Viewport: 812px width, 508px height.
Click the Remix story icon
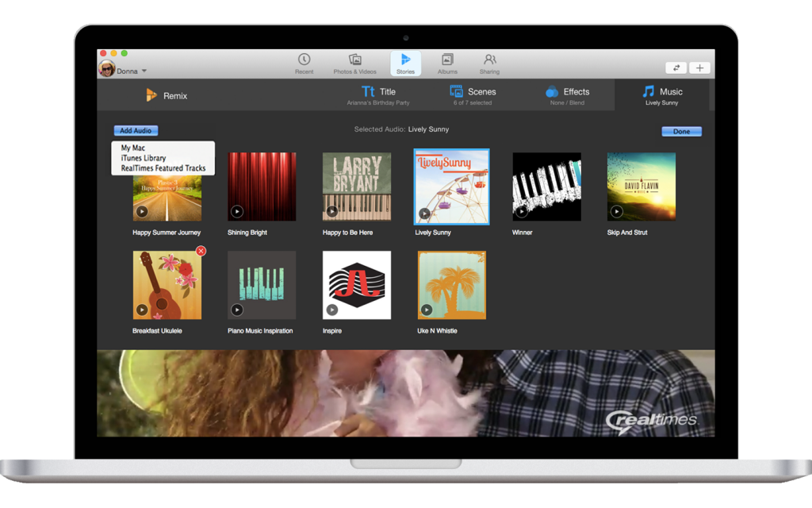click(151, 95)
